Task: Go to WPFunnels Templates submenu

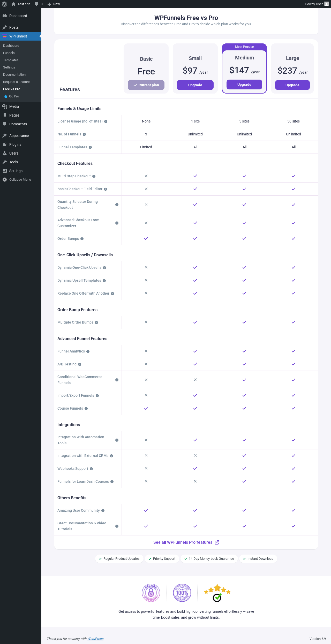Action: click(x=11, y=60)
